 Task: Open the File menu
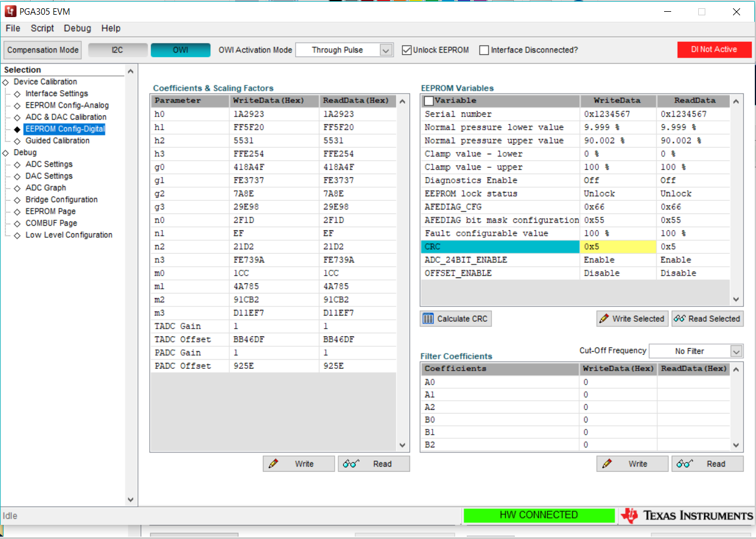pyautogui.click(x=12, y=28)
